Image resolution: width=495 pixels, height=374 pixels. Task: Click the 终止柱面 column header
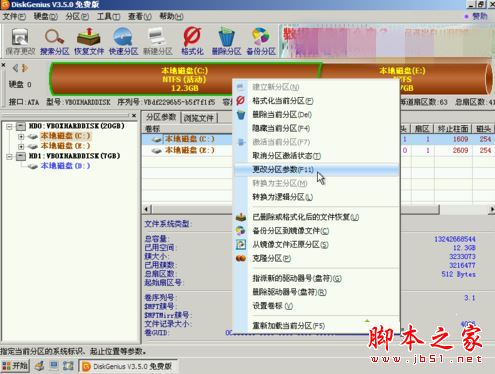tap(453, 129)
